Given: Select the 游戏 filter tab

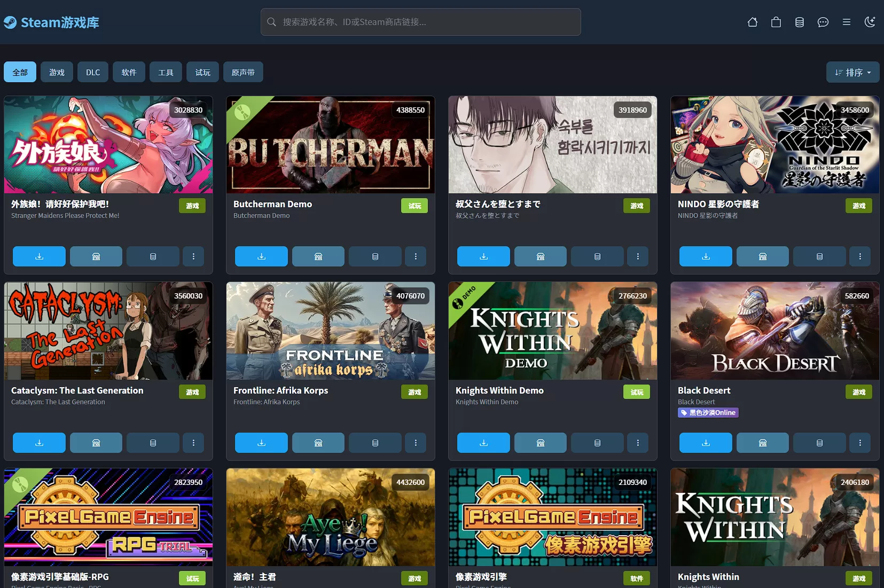Looking at the screenshot, I should click(57, 72).
